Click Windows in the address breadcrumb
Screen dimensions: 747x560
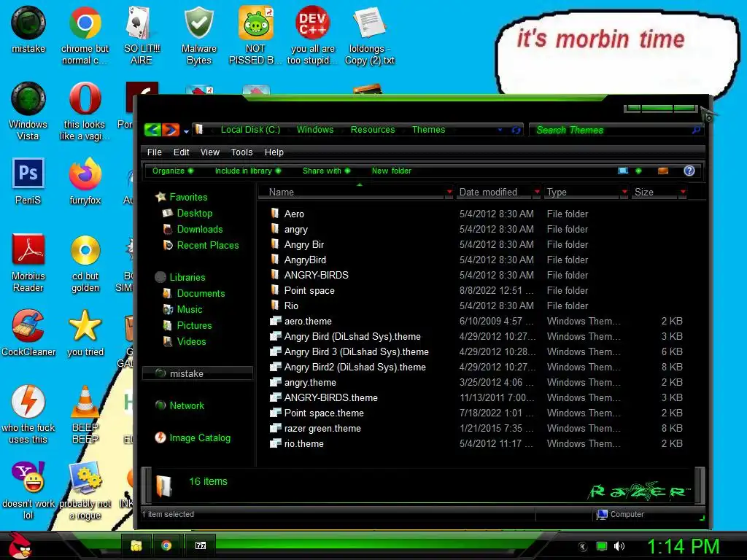(x=315, y=130)
